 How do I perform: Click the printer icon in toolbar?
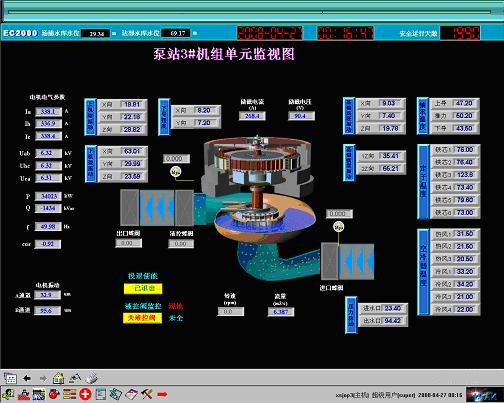[x=92, y=378]
